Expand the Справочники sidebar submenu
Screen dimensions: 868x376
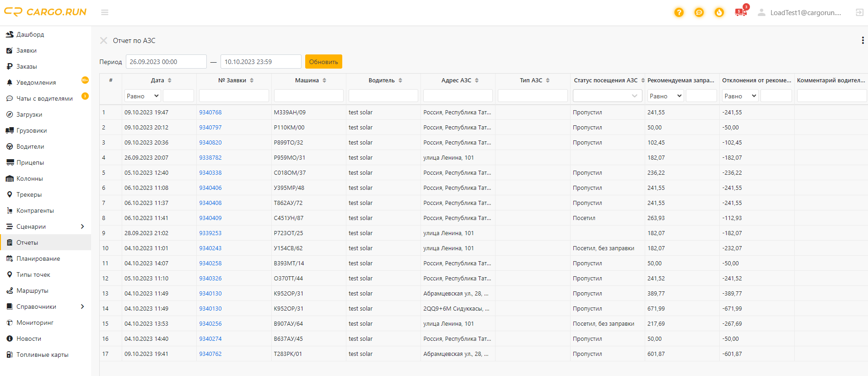click(82, 306)
